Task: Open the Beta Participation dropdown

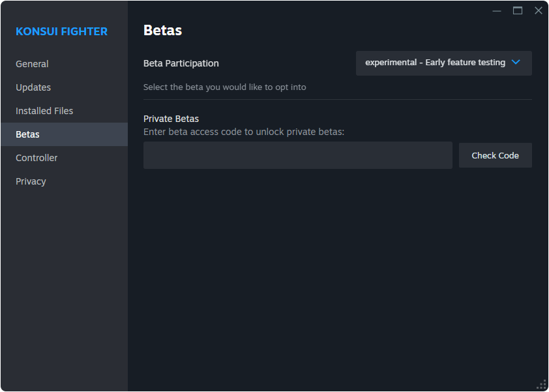Action: [x=436, y=63]
